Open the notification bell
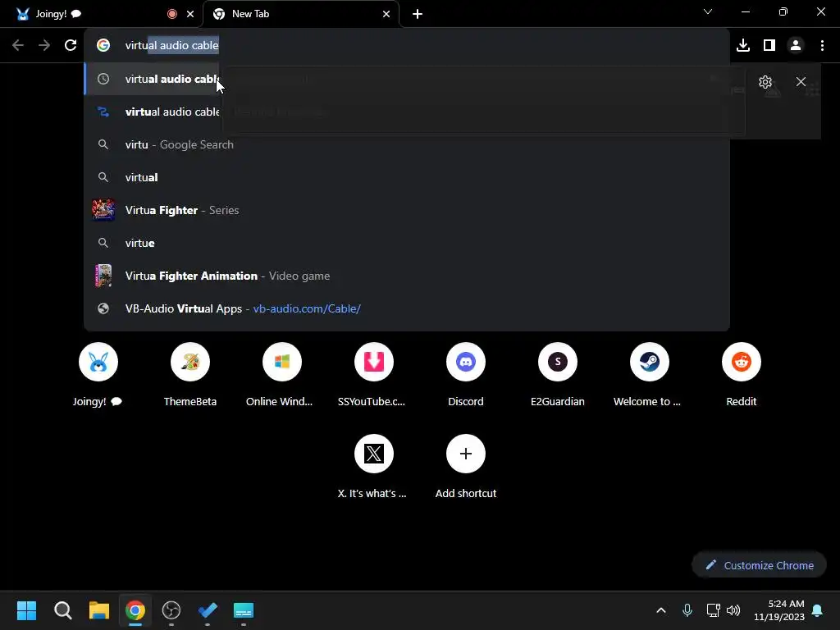Screen dimensions: 840x630 point(818,610)
